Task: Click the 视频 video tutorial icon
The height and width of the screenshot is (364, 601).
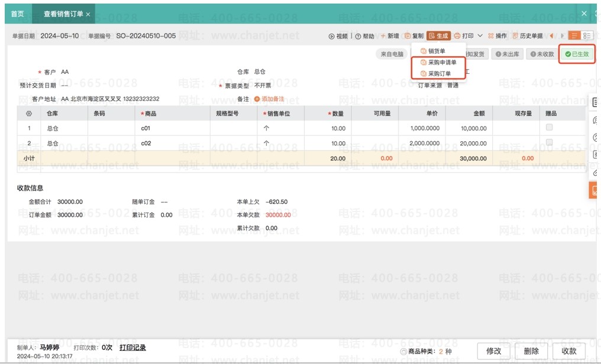Action: point(332,36)
